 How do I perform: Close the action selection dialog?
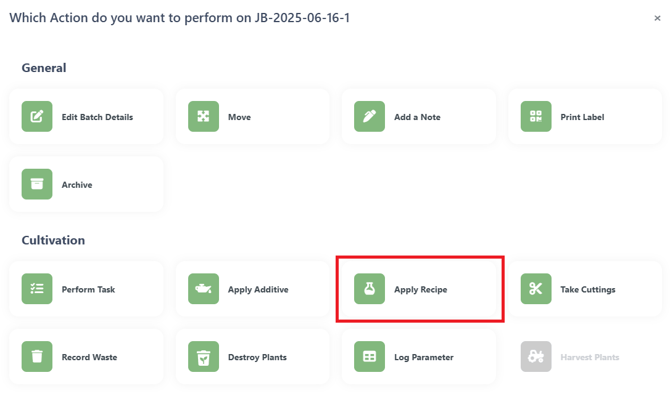657,18
